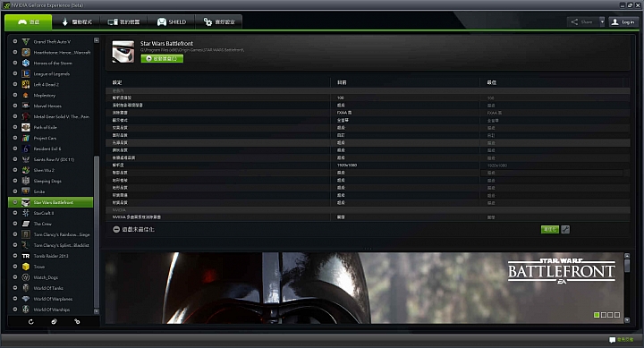Select Marvel Heroes game icon
This screenshot has height=348, width=644.
coord(26,106)
